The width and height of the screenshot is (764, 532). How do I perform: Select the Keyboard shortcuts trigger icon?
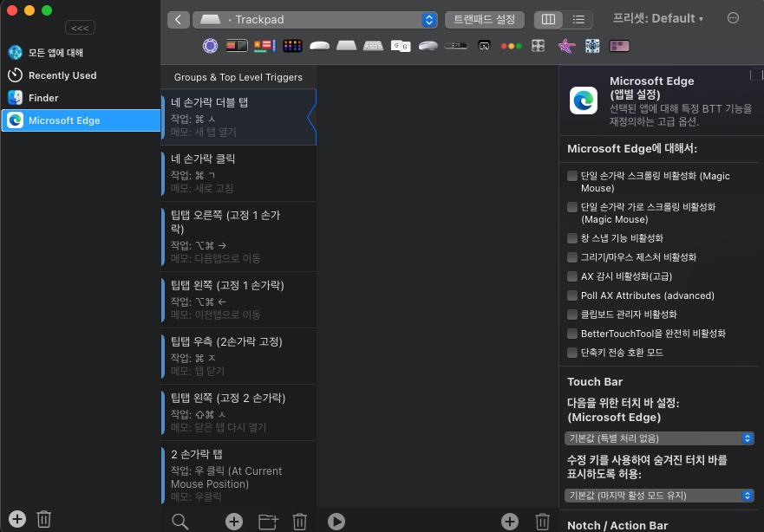[373, 46]
